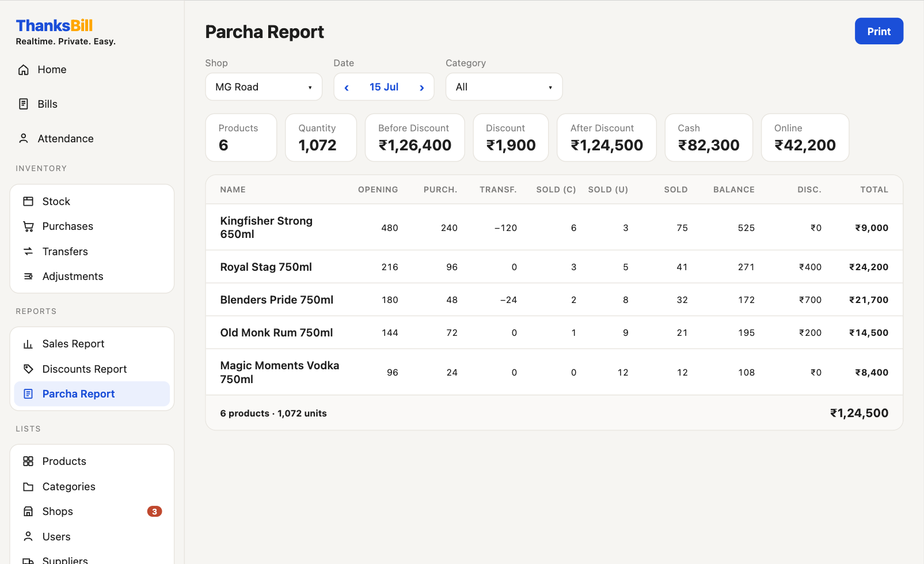Image resolution: width=924 pixels, height=564 pixels.
Task: Click the Purchases cart icon
Action: pos(28,226)
